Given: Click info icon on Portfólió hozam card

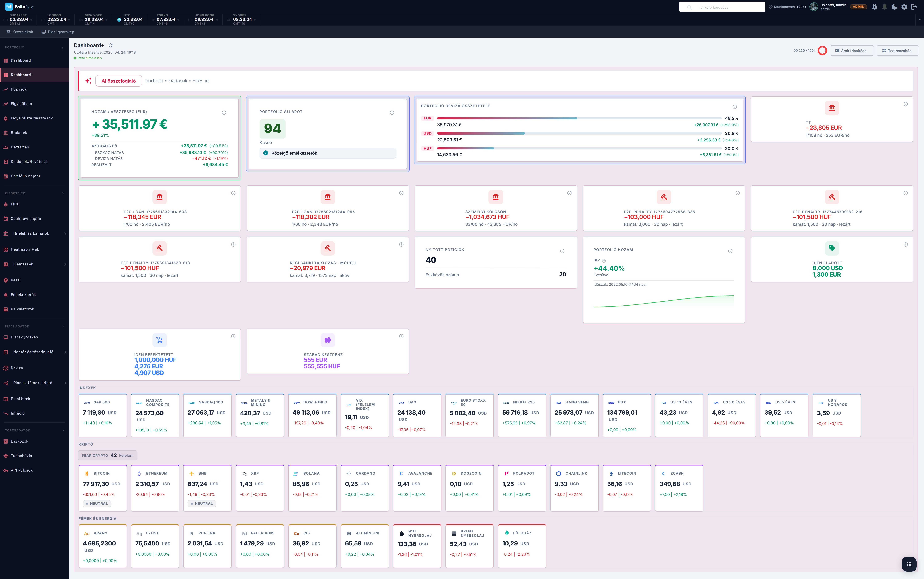Looking at the screenshot, I should 730,251.
